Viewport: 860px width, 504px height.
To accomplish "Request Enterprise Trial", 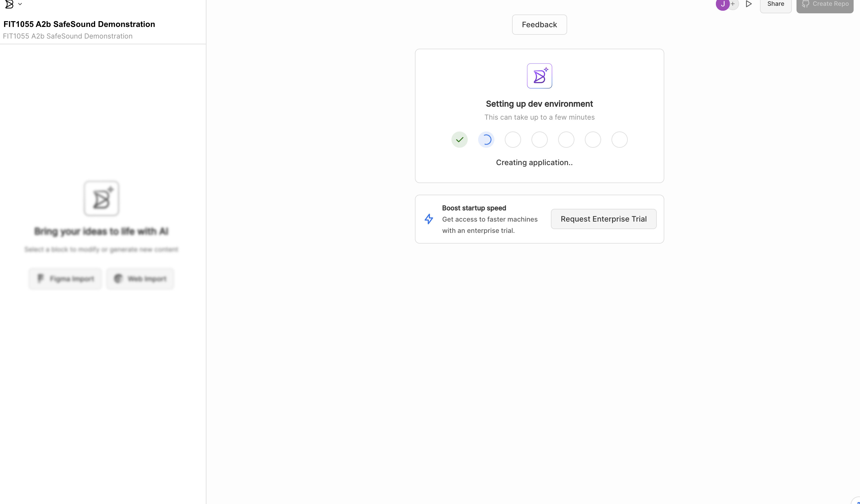I will tap(603, 219).
